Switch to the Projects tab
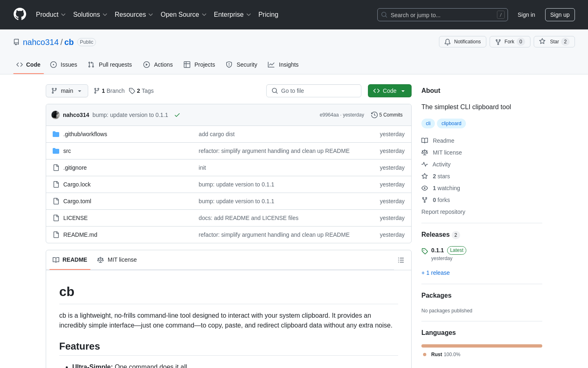 click(x=199, y=65)
